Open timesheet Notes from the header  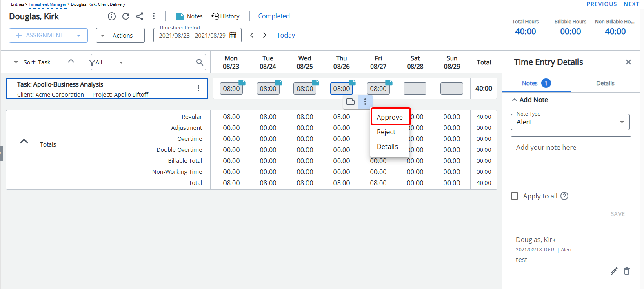pyautogui.click(x=189, y=16)
